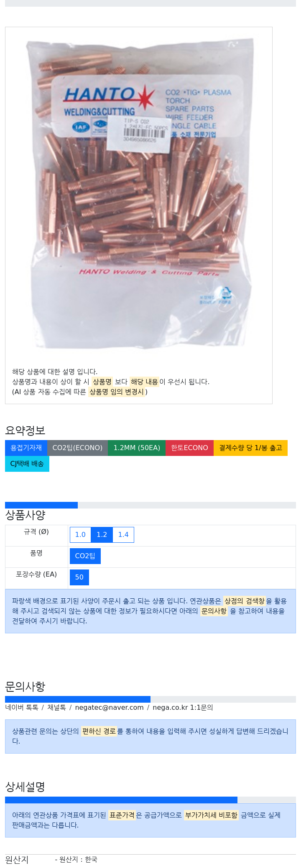Screen dimensions: 301x868
Task: Select the 1.2MM (50EA) green tag
Action: pyautogui.click(x=137, y=448)
